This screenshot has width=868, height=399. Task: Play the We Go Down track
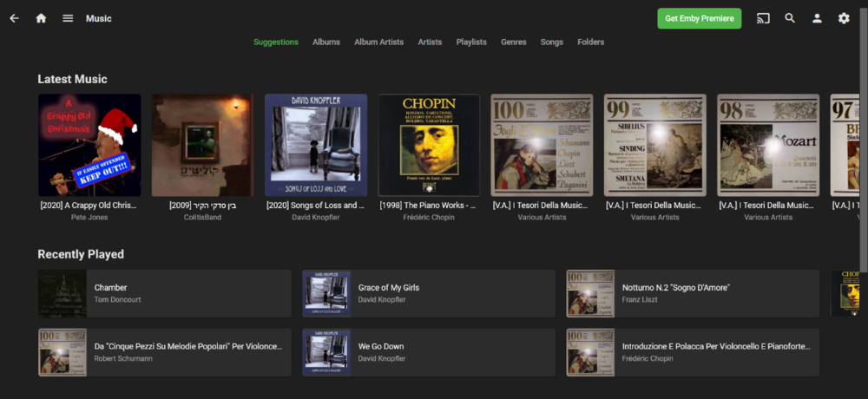[x=429, y=352]
